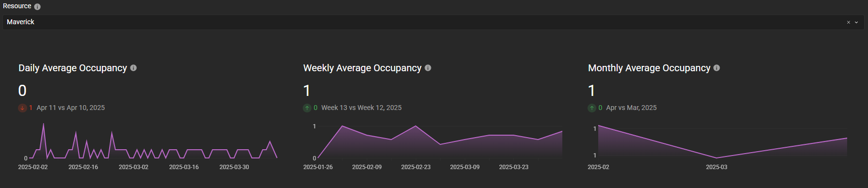
Task: Click the 2025-02-16 daily axis label
Action: (83, 167)
